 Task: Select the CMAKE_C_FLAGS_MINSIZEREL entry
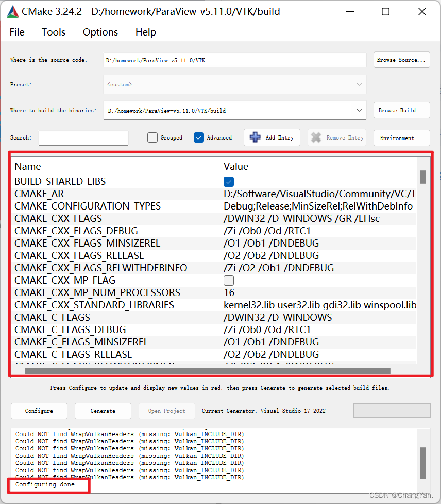click(81, 342)
